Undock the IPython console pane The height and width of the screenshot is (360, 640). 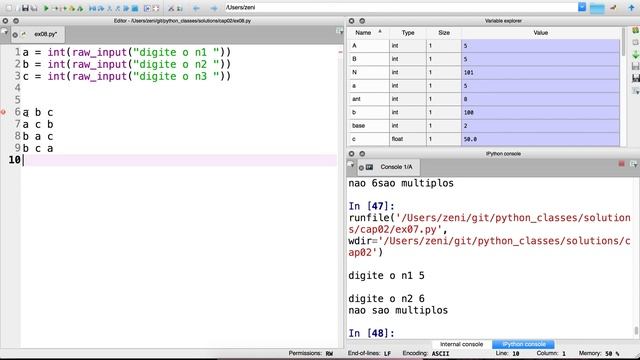[362, 154]
